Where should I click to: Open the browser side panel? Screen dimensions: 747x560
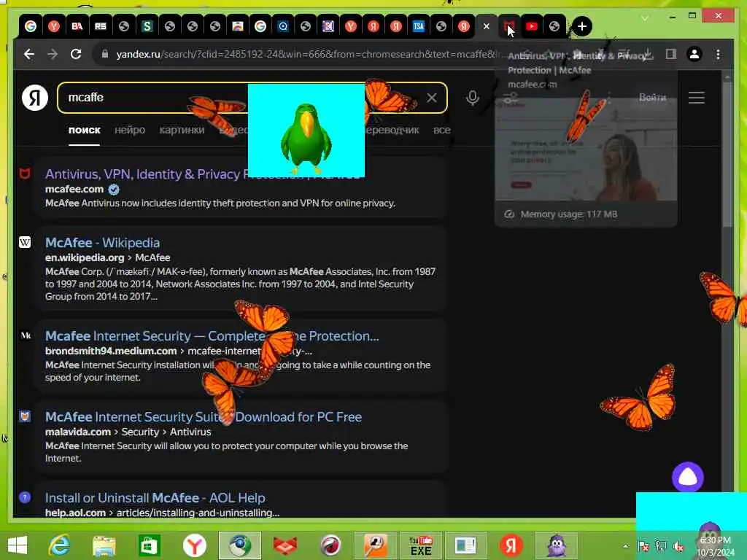[x=671, y=54]
